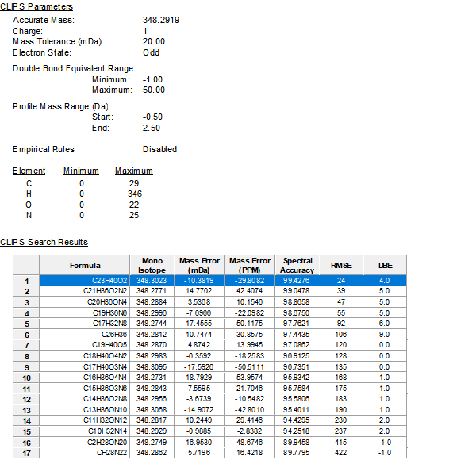Click row header number 1
Screen dimensions: 476x460
[x=26, y=281]
